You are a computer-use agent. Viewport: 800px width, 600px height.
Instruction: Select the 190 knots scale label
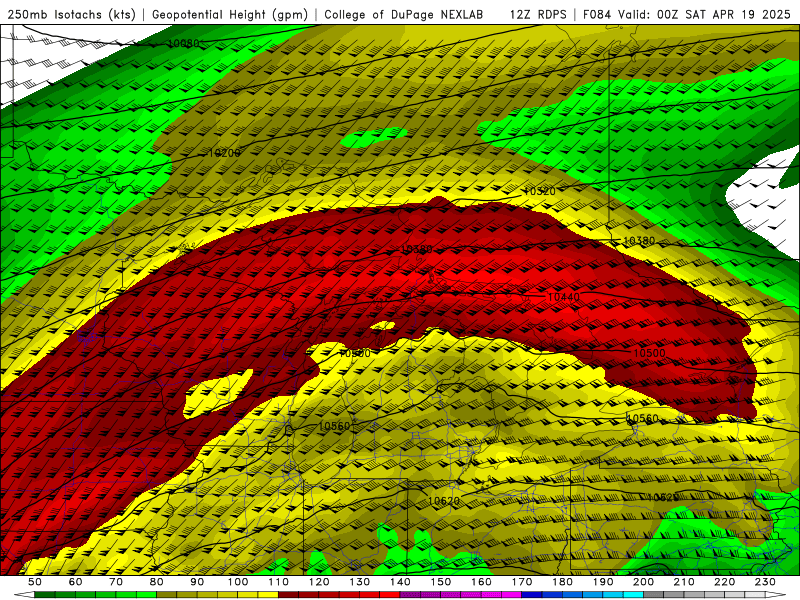pos(603,582)
